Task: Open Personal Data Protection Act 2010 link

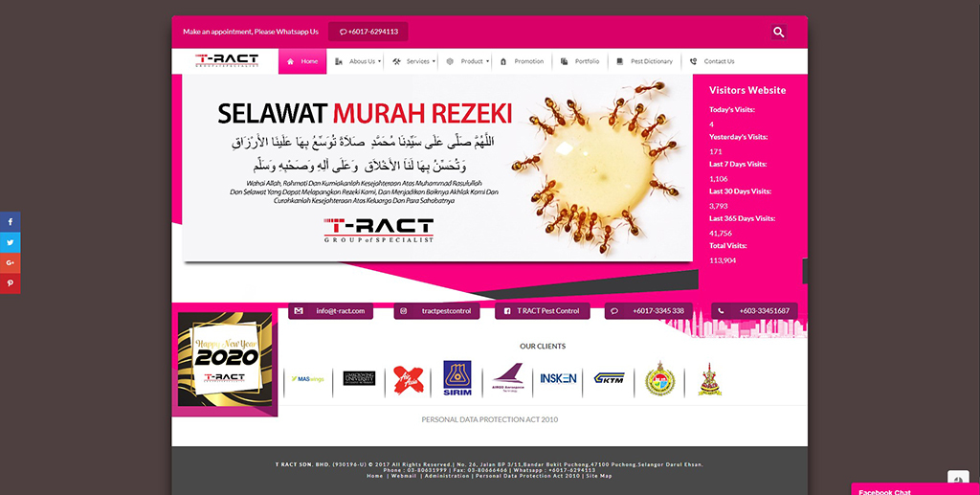Action: click(x=489, y=419)
